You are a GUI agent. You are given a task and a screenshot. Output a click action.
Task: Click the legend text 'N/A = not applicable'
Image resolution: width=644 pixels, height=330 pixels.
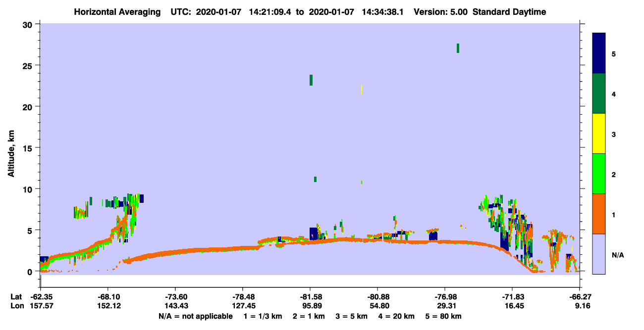195,316
